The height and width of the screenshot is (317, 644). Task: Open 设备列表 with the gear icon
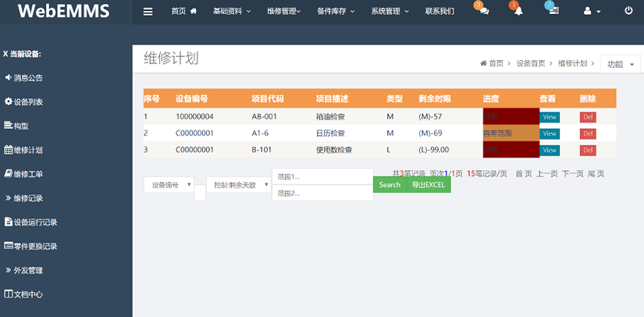point(24,102)
